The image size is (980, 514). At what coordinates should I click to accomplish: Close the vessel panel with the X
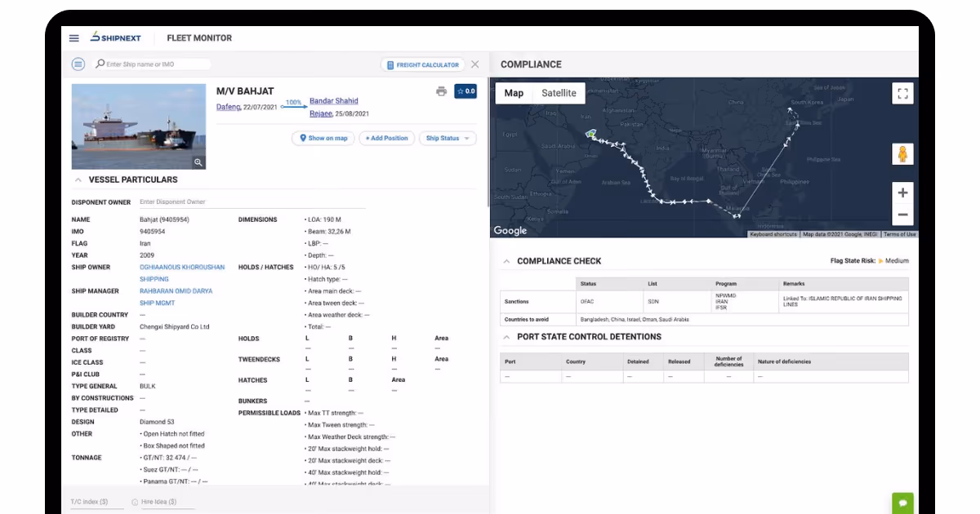(475, 64)
